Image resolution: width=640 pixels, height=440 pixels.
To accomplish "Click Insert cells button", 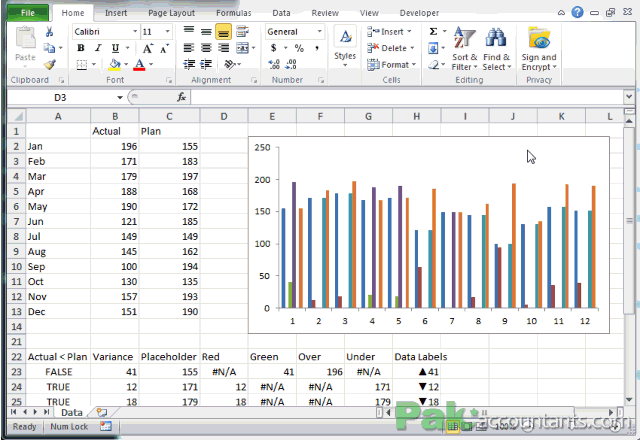I will (389, 31).
